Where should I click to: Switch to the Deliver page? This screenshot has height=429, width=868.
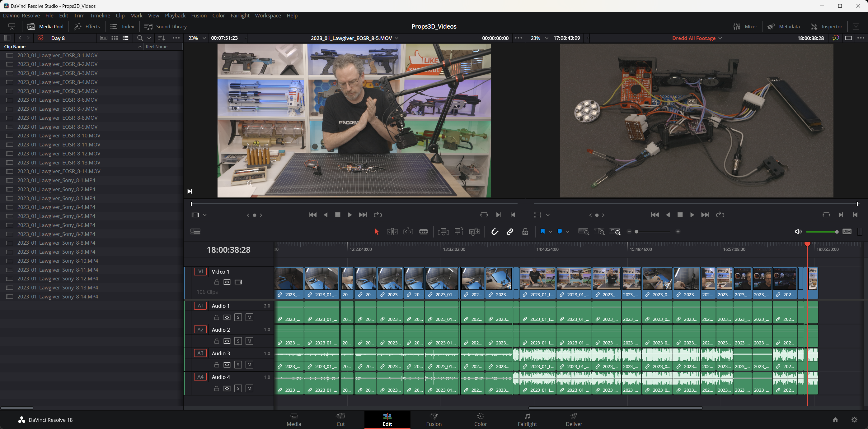(x=574, y=420)
